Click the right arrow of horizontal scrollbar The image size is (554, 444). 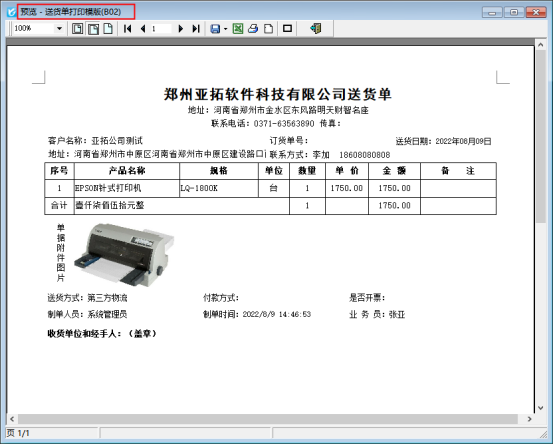(x=529, y=419)
